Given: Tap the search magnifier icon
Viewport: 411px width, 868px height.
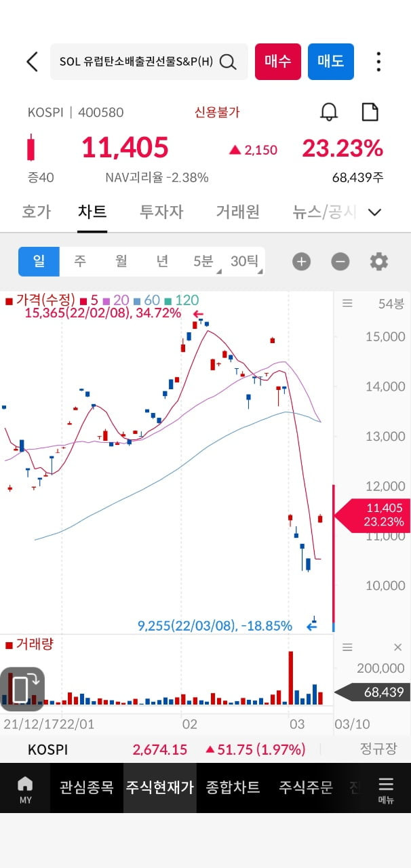Looking at the screenshot, I should point(228,62).
